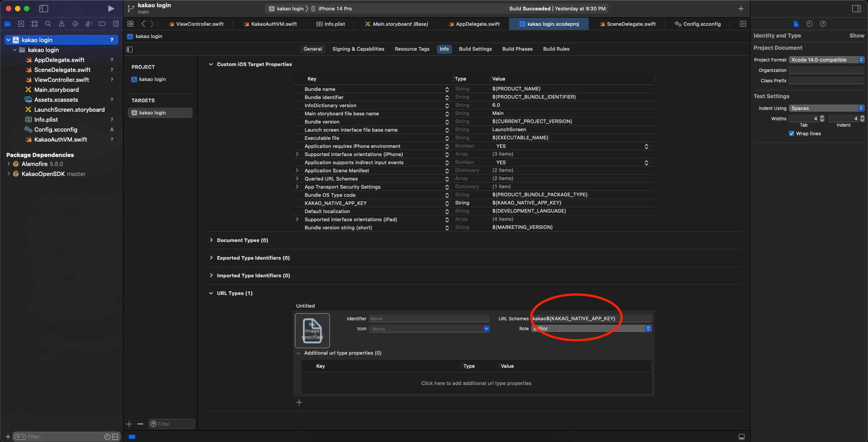Open the Report navigator icon
The height and width of the screenshot is (442, 868).
(x=116, y=24)
